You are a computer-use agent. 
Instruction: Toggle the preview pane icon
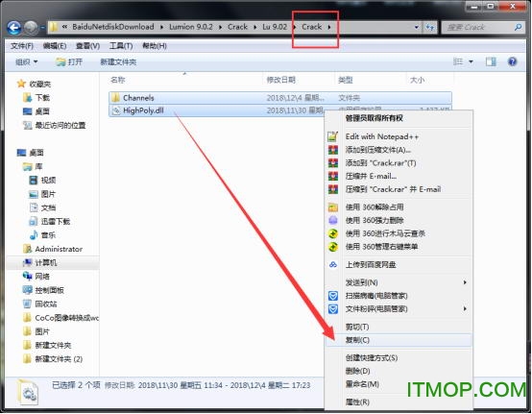[491, 61]
